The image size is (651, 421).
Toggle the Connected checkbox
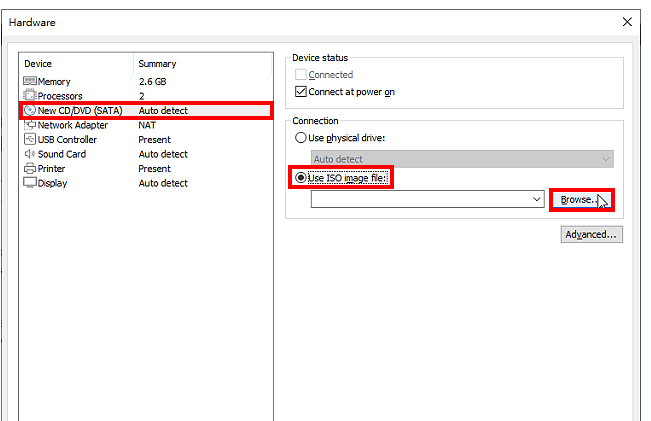click(301, 75)
